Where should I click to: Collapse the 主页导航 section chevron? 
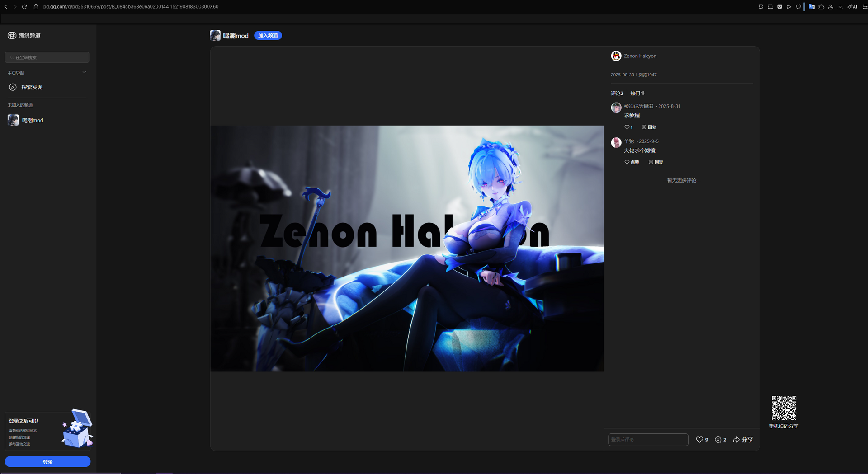(84, 72)
